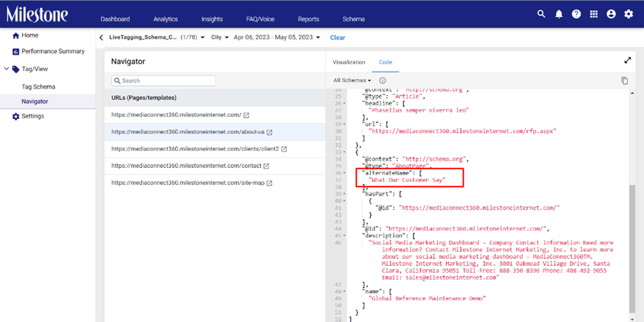Open clients/client2 external link icon
The image size is (644, 322).
pos(284,149)
